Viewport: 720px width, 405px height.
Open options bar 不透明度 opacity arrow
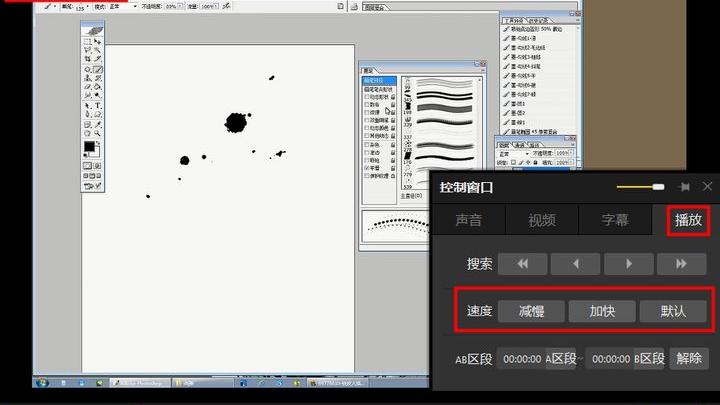coord(180,6)
